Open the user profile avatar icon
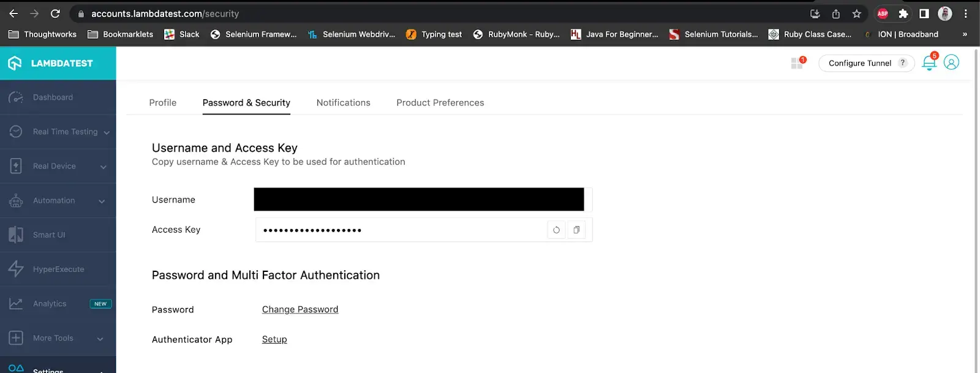This screenshot has width=980, height=373. (x=951, y=62)
